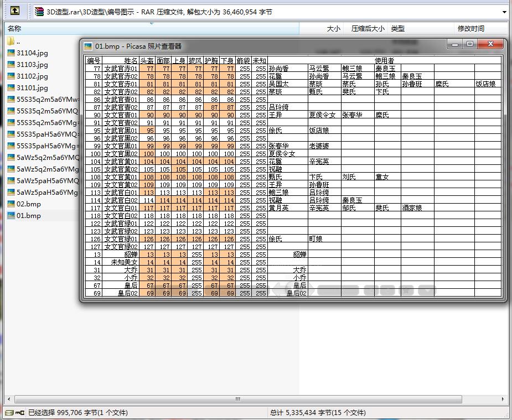Select the 01.bmp file in list
Viewport: 512px width, 420px height.
coord(28,216)
